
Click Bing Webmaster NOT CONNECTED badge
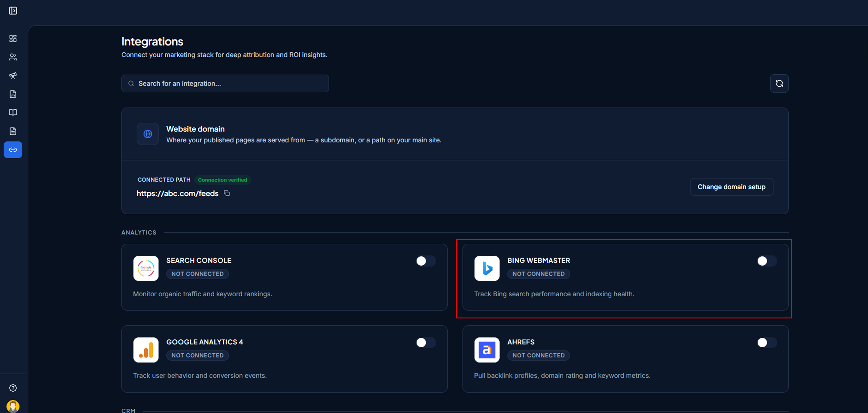539,274
